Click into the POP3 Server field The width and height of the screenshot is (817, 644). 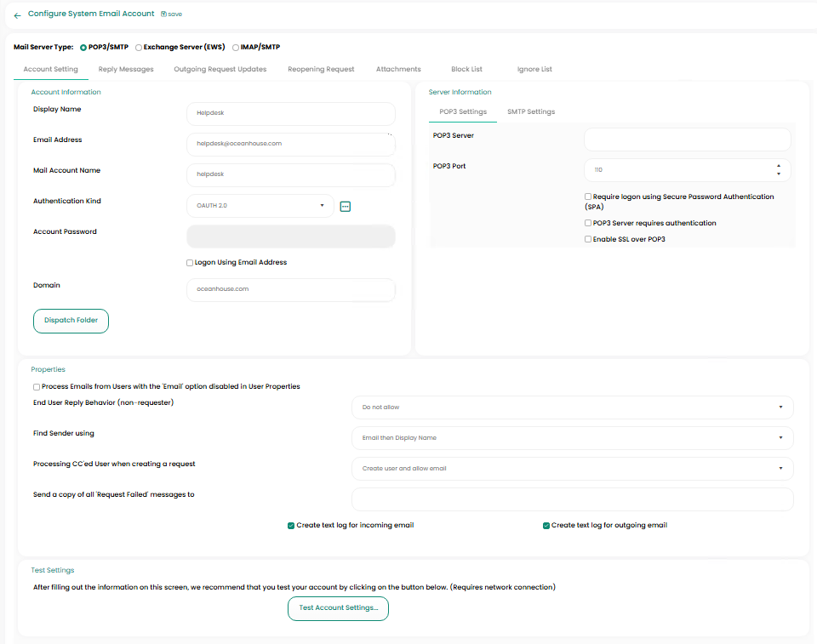687,140
